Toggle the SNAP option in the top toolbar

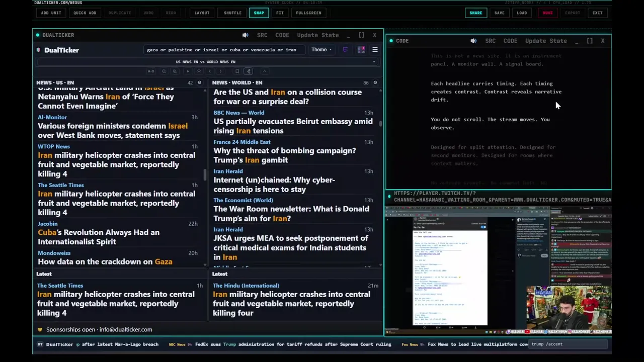click(259, 13)
